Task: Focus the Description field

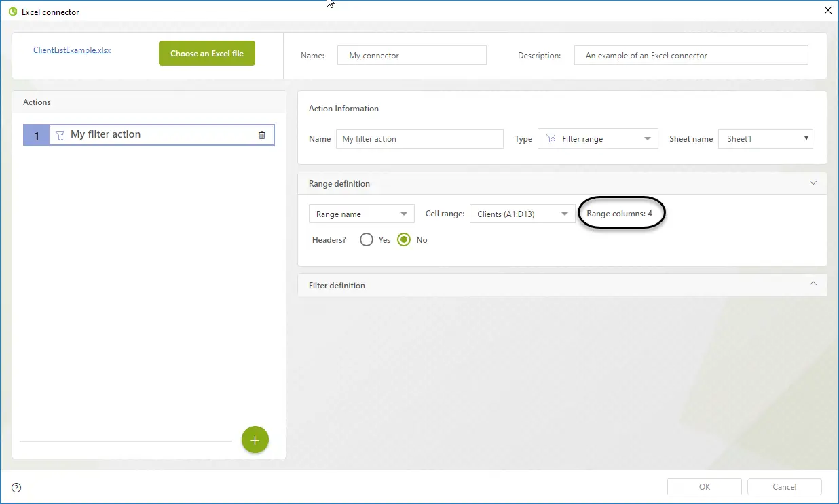Action: click(x=691, y=56)
